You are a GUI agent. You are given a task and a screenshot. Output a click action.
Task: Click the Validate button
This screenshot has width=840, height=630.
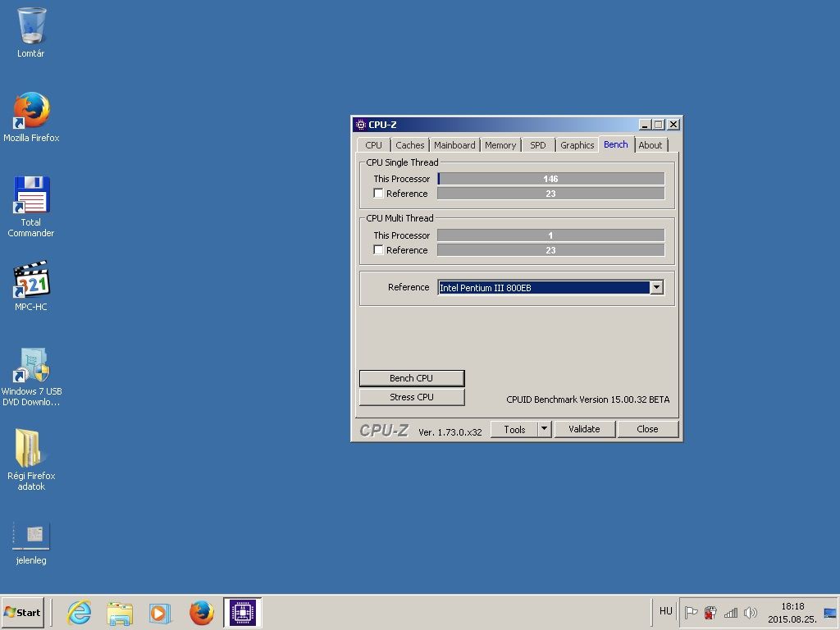(584, 429)
